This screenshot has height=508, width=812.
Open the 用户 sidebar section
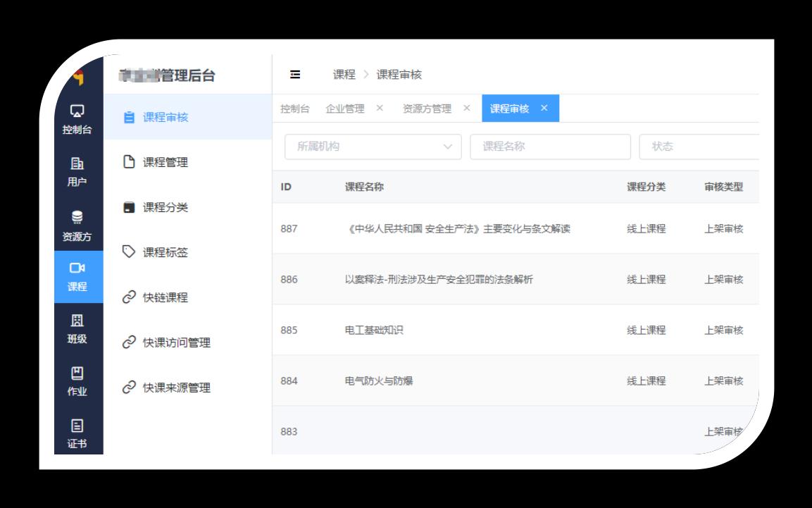point(77,172)
